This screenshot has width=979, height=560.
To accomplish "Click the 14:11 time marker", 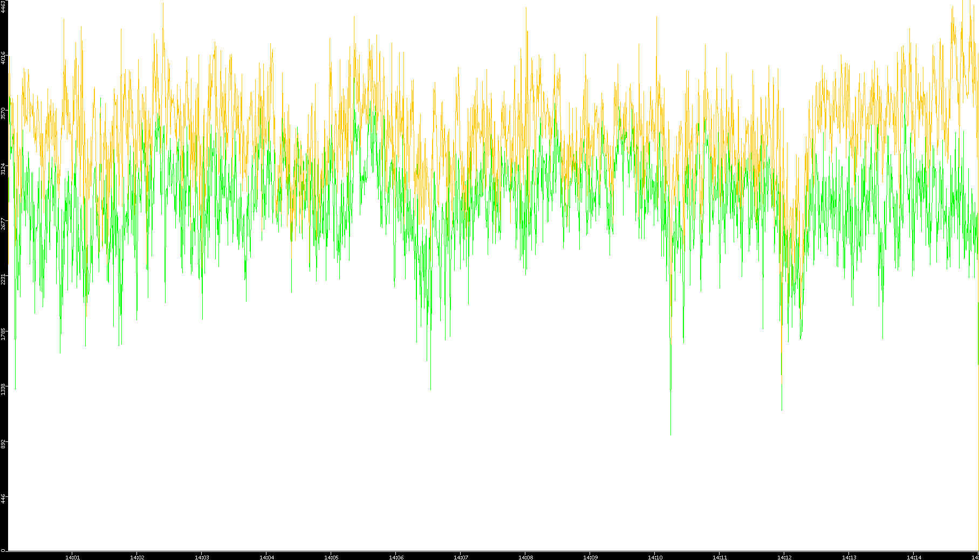I will tap(720, 557).
